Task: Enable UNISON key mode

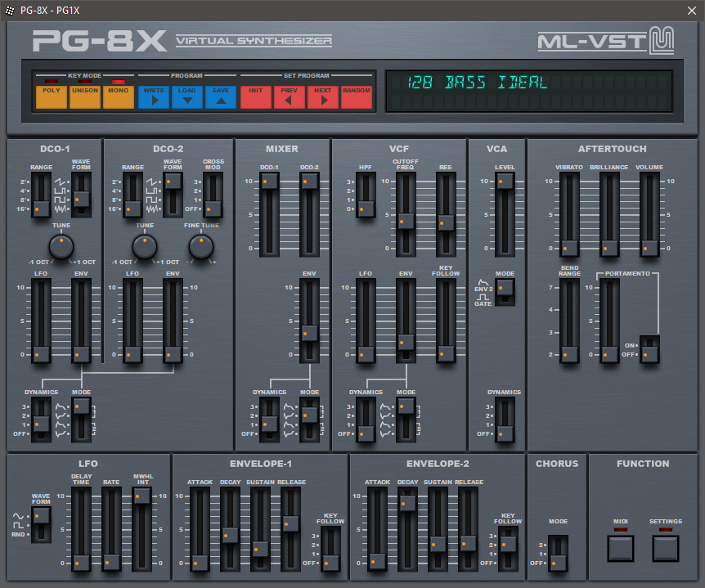Action: (x=85, y=97)
